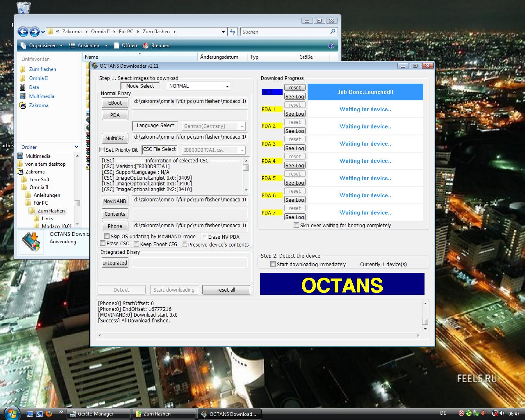Tick Start downloading immediately checkbox

273,264
